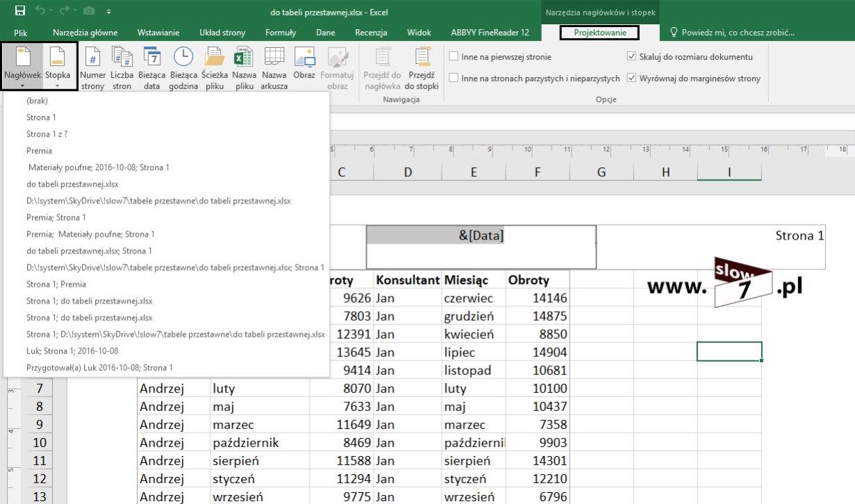Click the 'wrzesień' cell in column E
Image resolution: width=855 pixels, height=504 pixels.
(x=474, y=496)
